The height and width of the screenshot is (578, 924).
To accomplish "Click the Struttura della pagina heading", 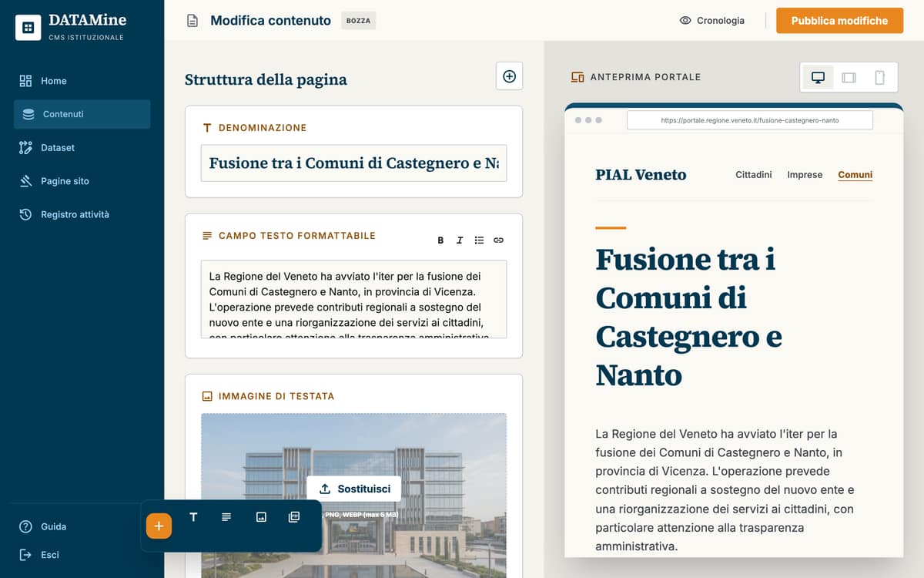I will coord(266,79).
